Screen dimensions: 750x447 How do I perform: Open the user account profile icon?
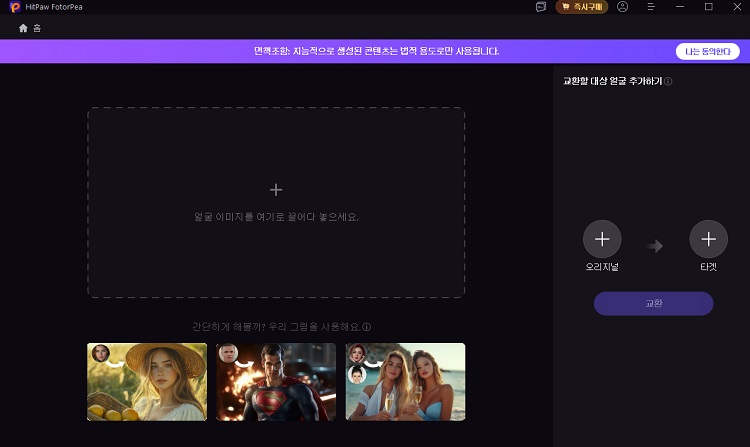click(622, 7)
